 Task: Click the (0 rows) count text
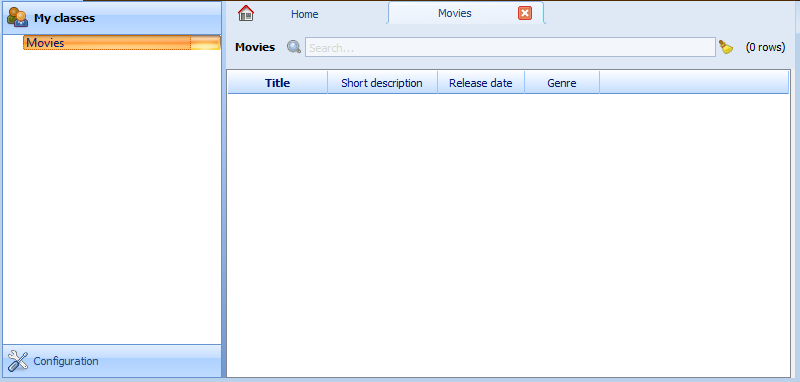tap(765, 47)
